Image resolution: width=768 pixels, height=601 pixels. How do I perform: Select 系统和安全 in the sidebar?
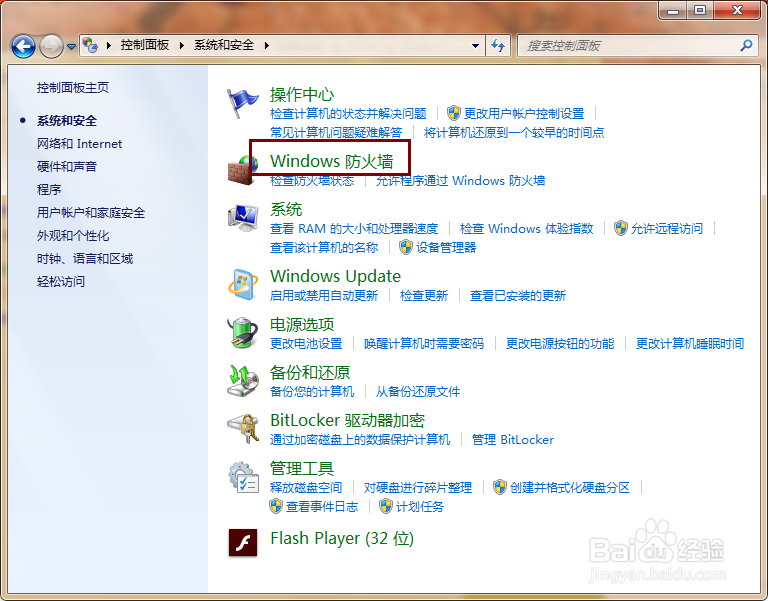tap(67, 120)
